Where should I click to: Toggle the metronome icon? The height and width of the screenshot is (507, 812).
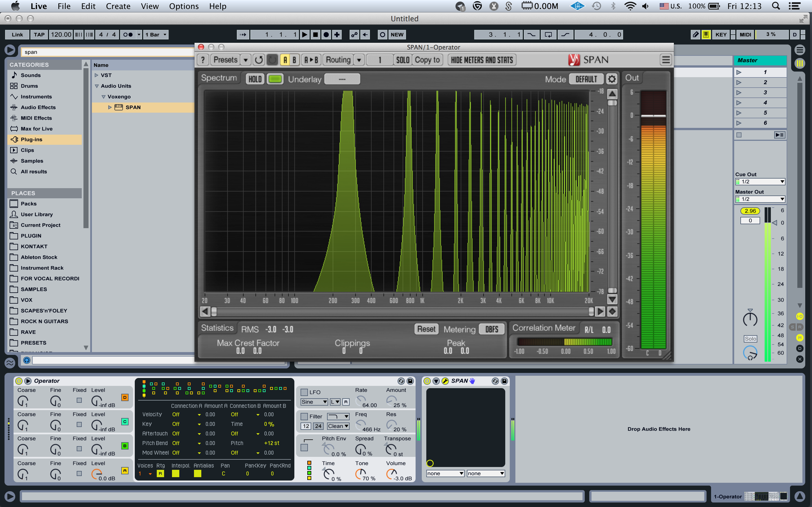pyautogui.click(x=127, y=35)
